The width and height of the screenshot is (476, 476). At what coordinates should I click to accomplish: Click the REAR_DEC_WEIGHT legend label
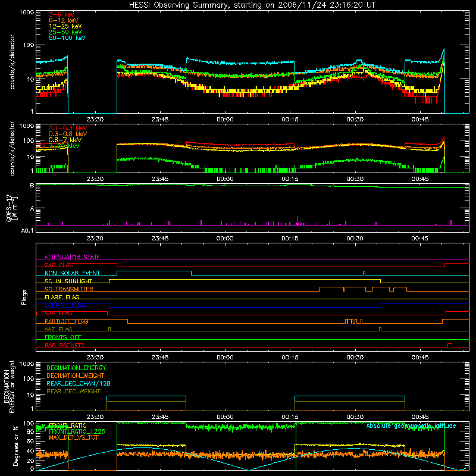pos(73,392)
